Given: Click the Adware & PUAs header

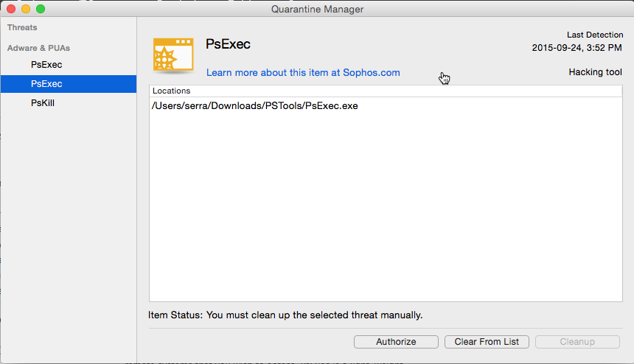Looking at the screenshot, I should coord(38,48).
